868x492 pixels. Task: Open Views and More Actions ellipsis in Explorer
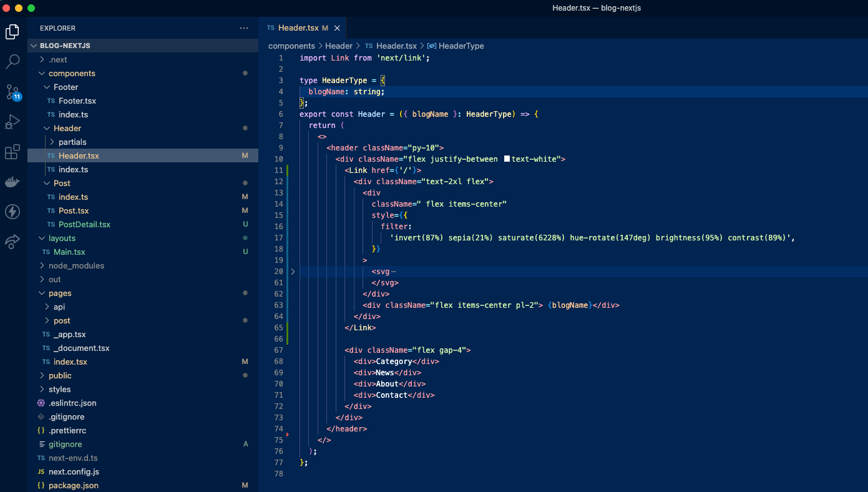pos(243,27)
